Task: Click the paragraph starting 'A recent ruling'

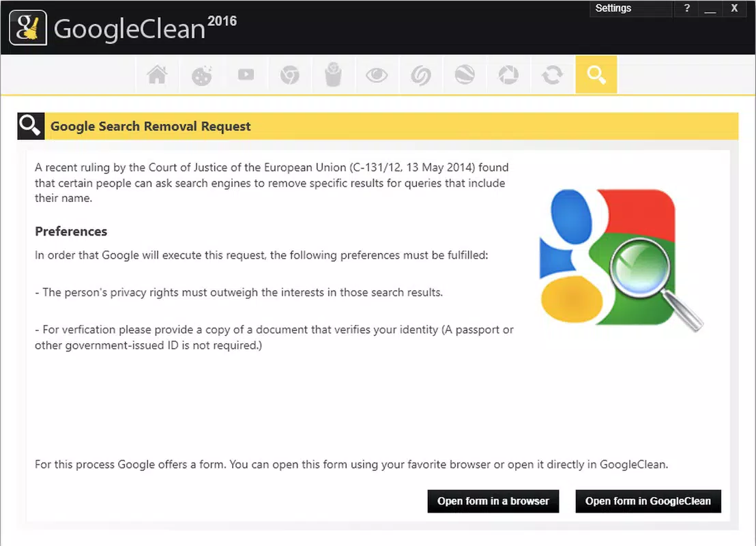Action: coord(272,183)
